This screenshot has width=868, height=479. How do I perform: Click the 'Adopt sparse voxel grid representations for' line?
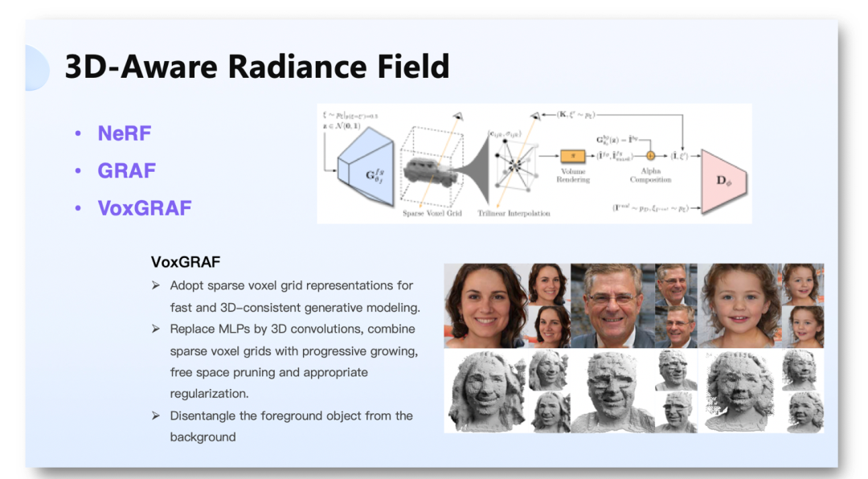click(x=291, y=286)
